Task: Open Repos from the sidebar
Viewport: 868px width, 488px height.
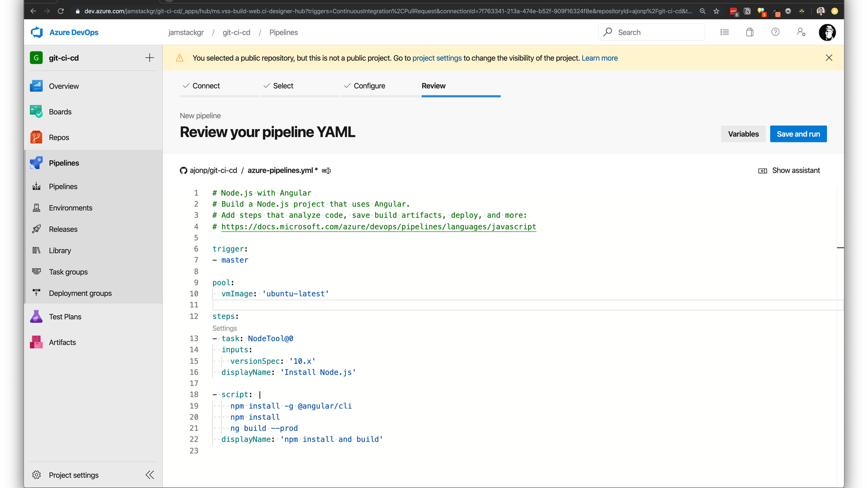Action: [59, 137]
